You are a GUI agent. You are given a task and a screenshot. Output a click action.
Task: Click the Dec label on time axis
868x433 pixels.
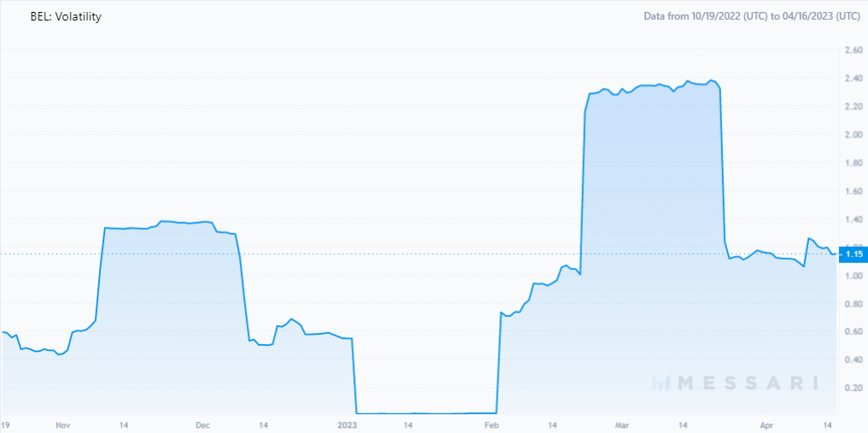coord(202,424)
